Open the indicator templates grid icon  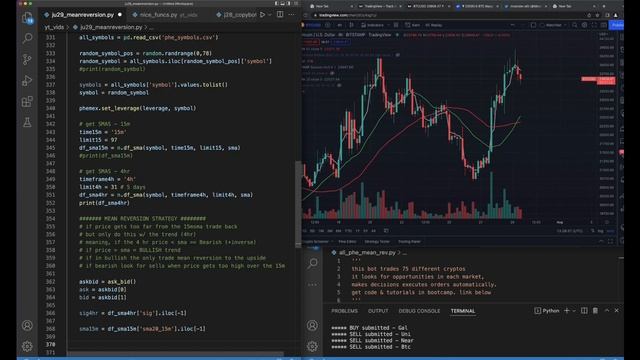point(396,25)
